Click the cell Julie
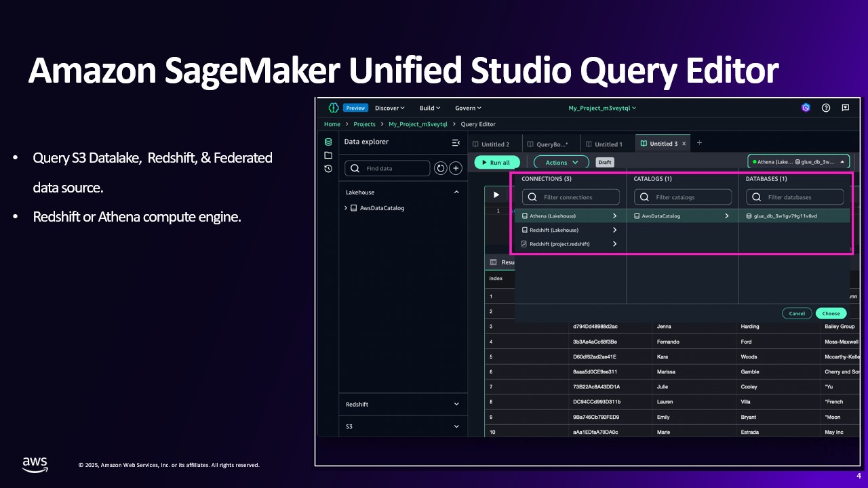Screen dimensions: 868x488 click(x=663, y=387)
